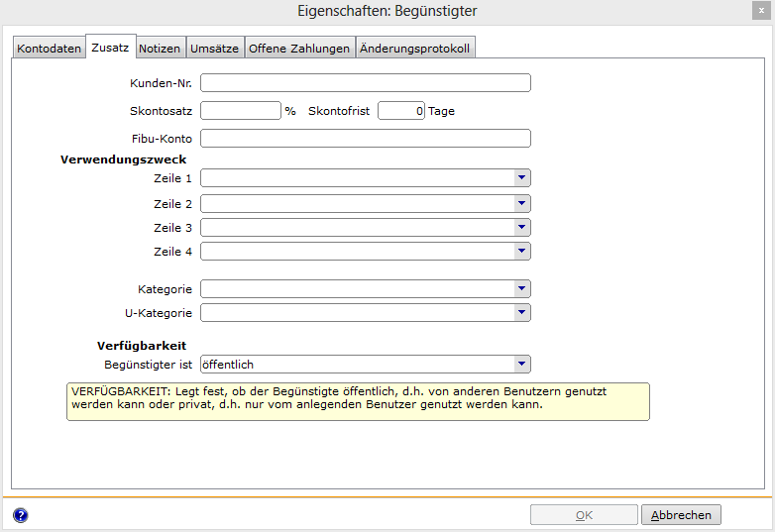Click the Skontosatz label
The height and width of the screenshot is (532, 775).
162,111
